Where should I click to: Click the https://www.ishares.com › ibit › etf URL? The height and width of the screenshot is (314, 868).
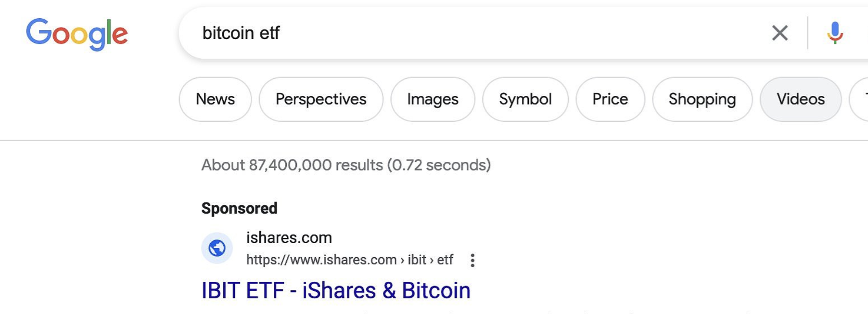pos(349,260)
